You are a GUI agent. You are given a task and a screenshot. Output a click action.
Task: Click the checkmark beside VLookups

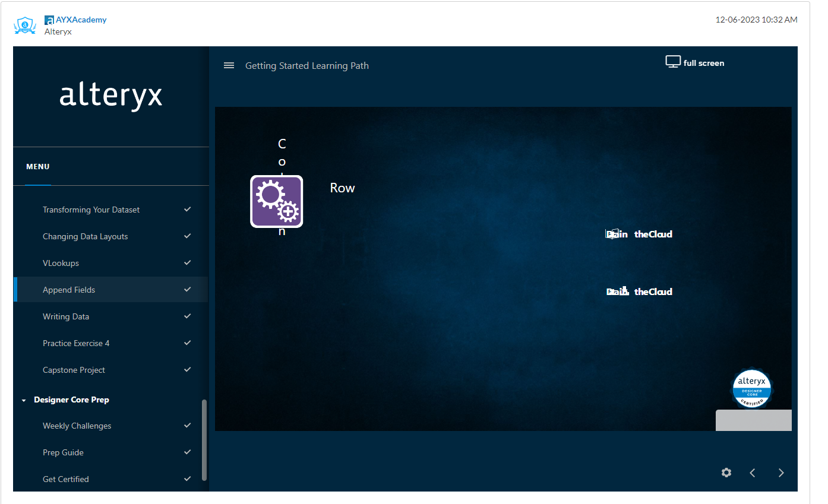point(188,262)
